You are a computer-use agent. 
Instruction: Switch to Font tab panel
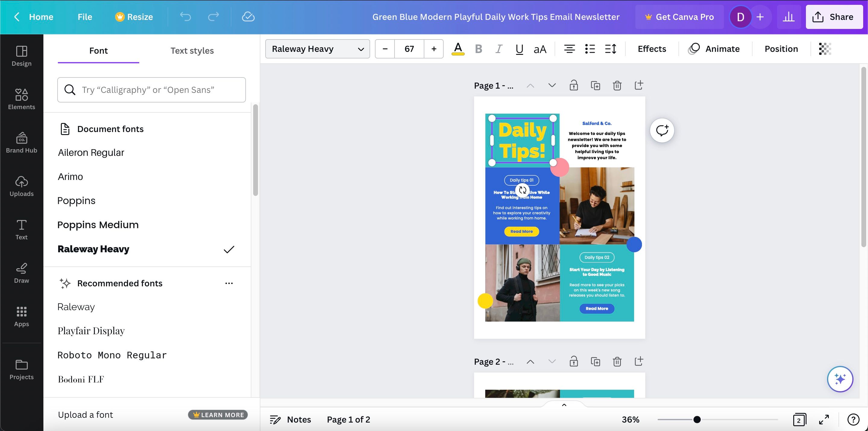click(x=99, y=51)
